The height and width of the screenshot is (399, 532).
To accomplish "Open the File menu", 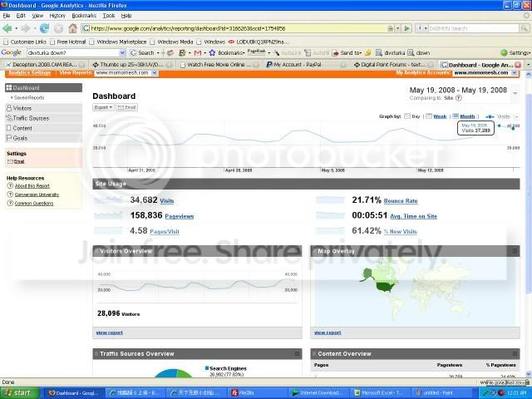I will 7,16.
